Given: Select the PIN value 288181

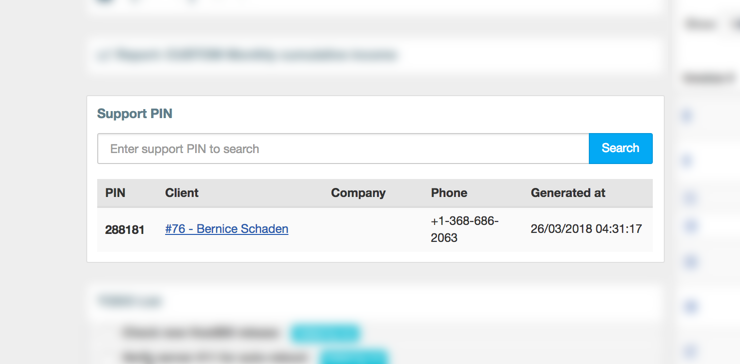Looking at the screenshot, I should tap(125, 230).
